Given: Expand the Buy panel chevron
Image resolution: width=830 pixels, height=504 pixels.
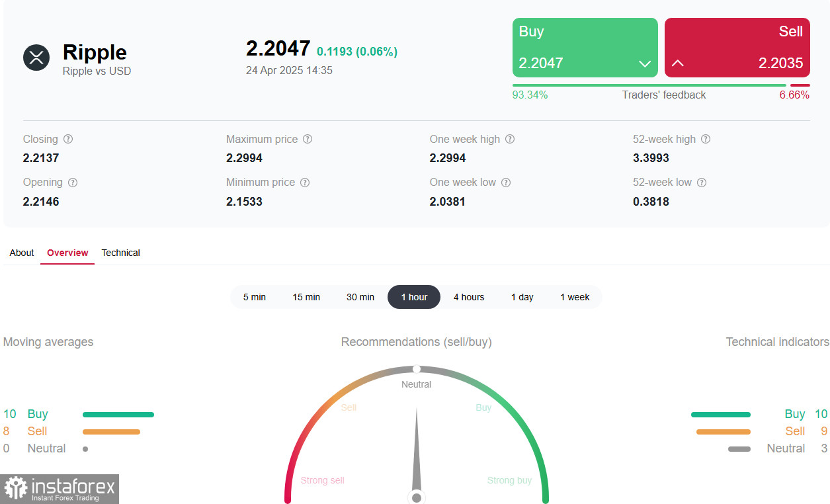Looking at the screenshot, I should point(645,64).
